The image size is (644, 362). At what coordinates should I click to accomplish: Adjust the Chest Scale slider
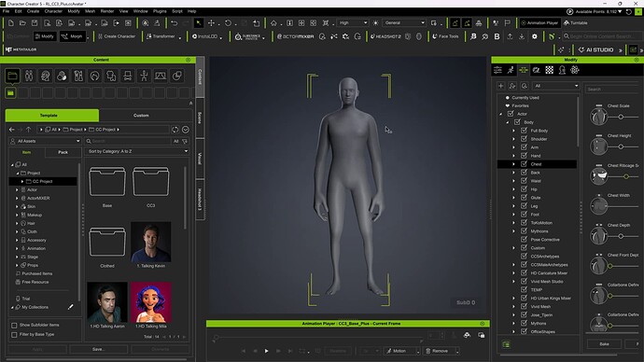coord(621,117)
